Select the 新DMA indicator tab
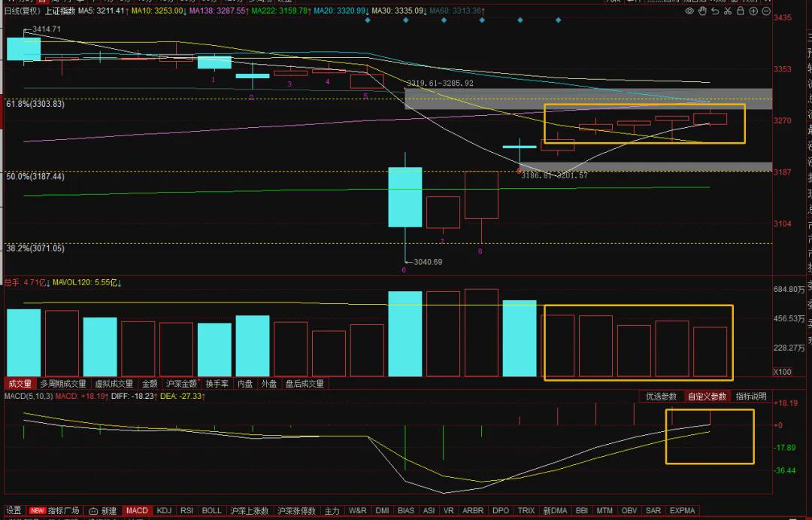812x520 pixels. 555,511
